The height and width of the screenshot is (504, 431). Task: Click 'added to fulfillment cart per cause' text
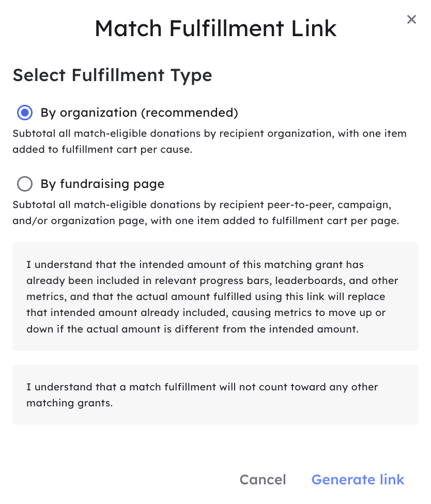coord(102,150)
